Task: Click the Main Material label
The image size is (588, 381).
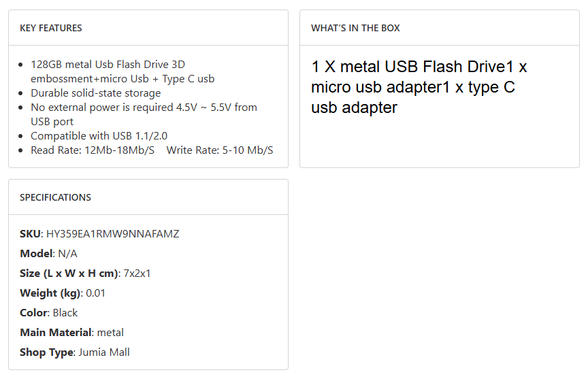Action: 55,333
